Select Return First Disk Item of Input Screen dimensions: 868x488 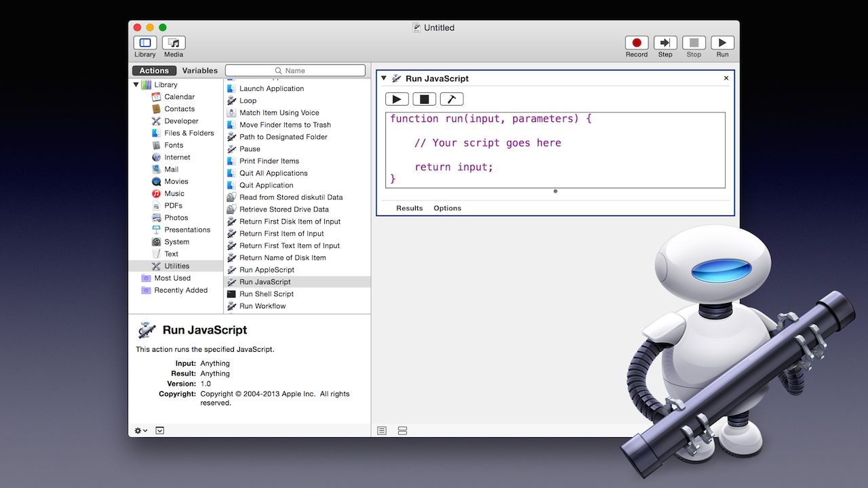290,222
